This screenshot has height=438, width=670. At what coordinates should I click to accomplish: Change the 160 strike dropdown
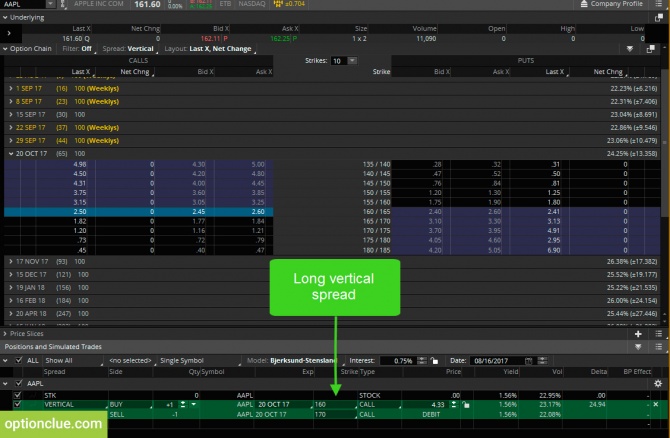pos(335,404)
